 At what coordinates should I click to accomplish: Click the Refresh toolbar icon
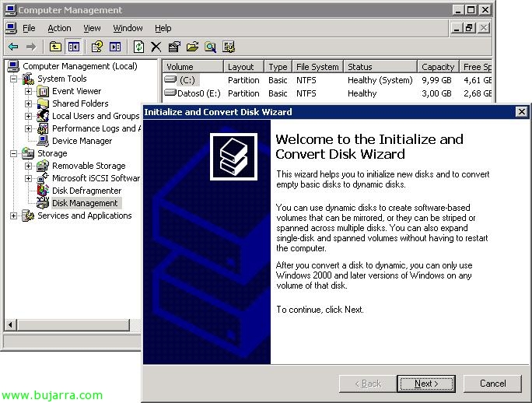[x=138, y=47]
